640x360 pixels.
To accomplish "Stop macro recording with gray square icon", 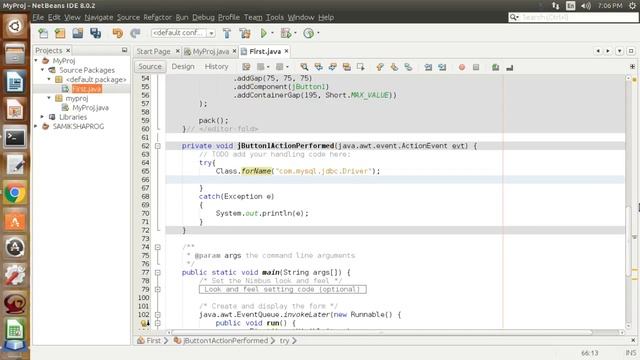I will [476, 67].
